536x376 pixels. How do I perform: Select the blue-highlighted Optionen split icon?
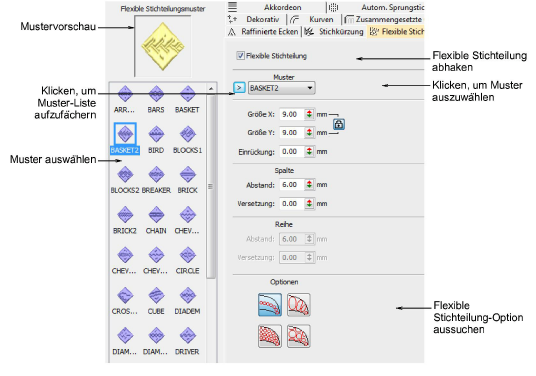tap(270, 305)
